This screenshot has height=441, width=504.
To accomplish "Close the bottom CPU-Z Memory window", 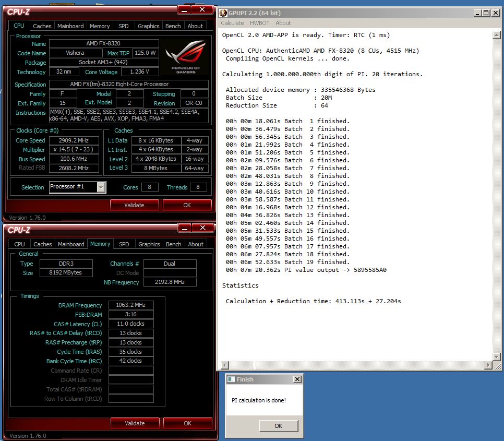I will coord(203,228).
